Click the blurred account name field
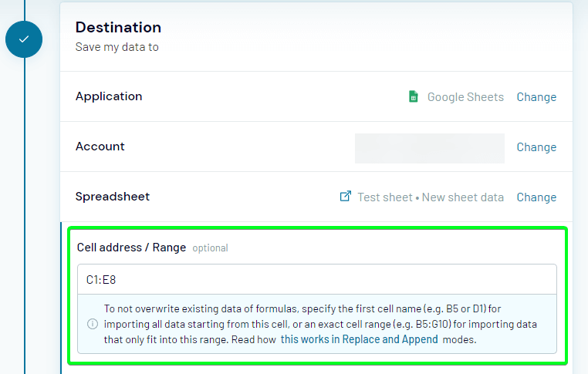Image resolution: width=588 pixels, height=374 pixels. pyautogui.click(x=430, y=148)
